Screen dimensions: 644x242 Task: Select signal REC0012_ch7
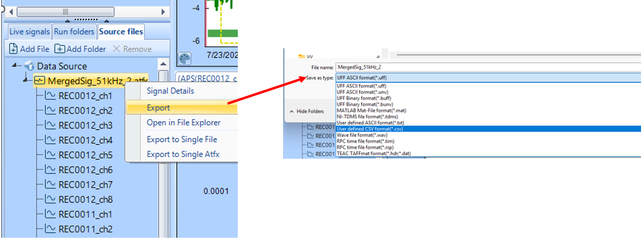coord(86,185)
